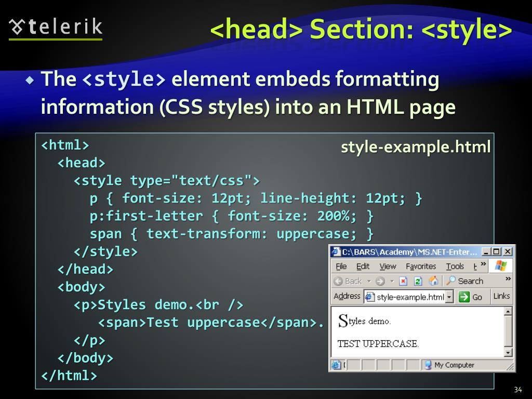Open the partially hidden Help menu
The width and height of the screenshot is (532, 399).
[x=475, y=267]
